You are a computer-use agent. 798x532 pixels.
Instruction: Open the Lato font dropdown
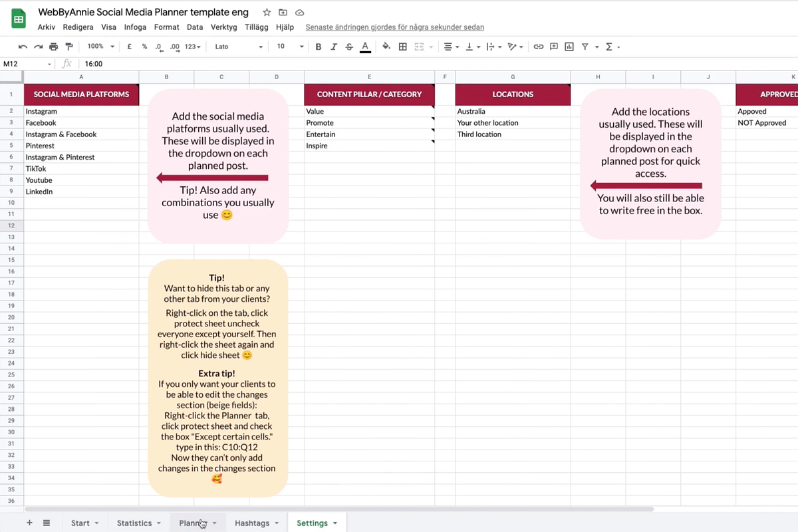[x=239, y=47]
